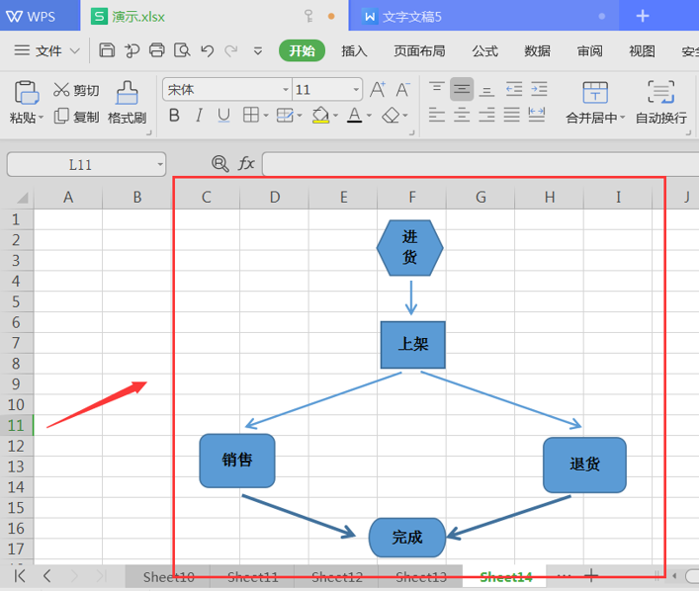
Task: Center text horizontally
Action: [462, 116]
